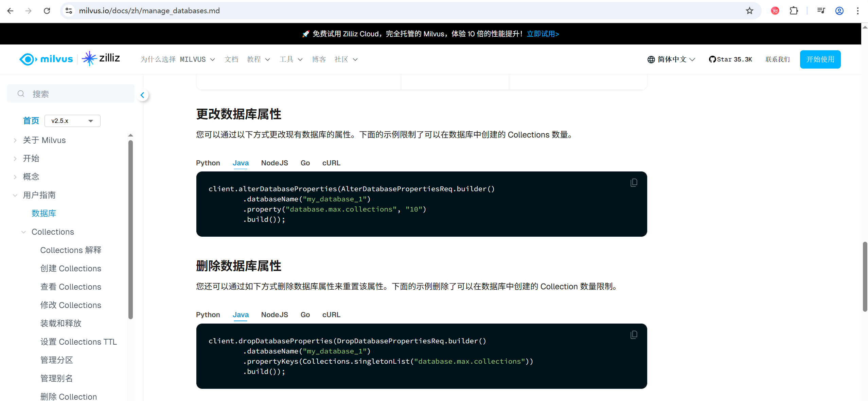Copy the alterDatabaseProperties code snippet
The image size is (868, 401).
[634, 183]
